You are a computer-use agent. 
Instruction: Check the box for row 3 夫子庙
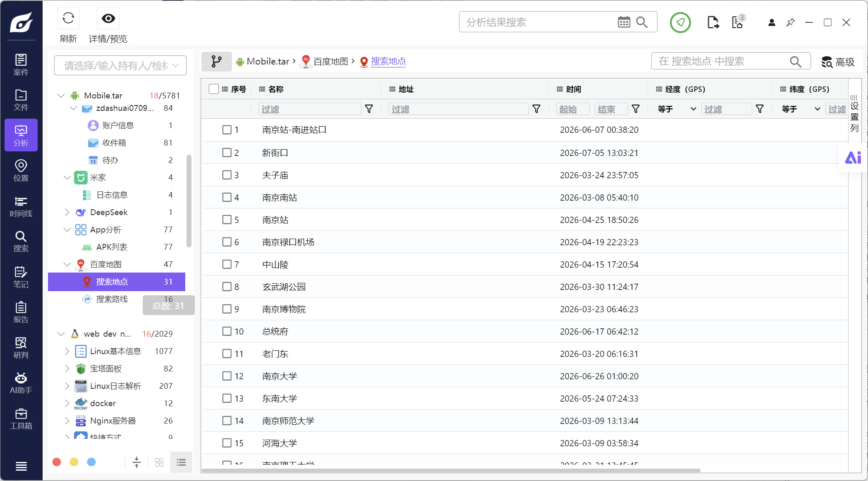tap(227, 175)
